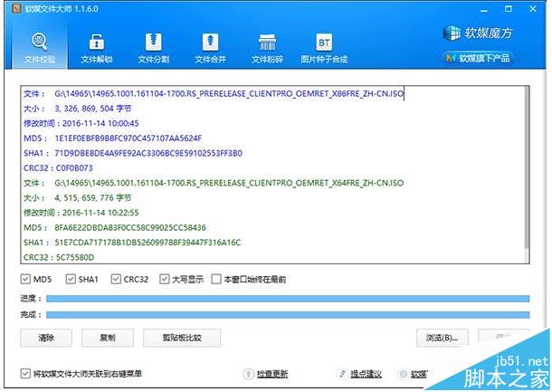This screenshot has height=392, width=552.
Task: Click SHA1 value starting with 51E7CDA7
Action: 148,243
